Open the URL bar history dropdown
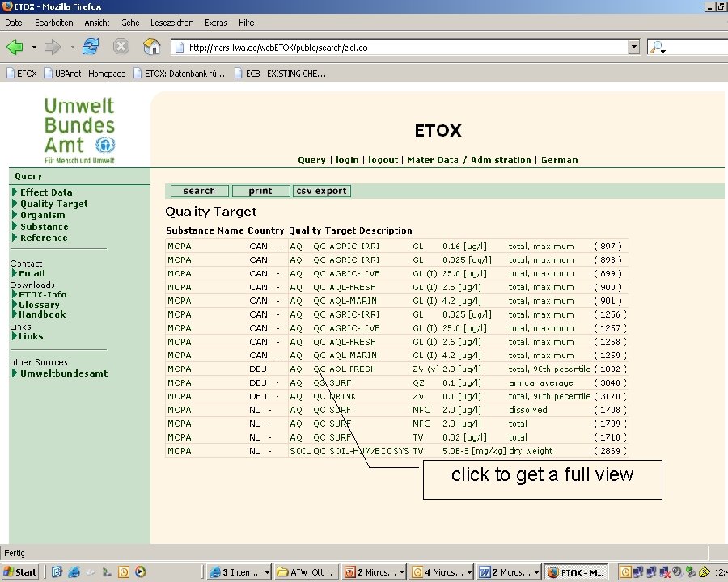 (633, 47)
